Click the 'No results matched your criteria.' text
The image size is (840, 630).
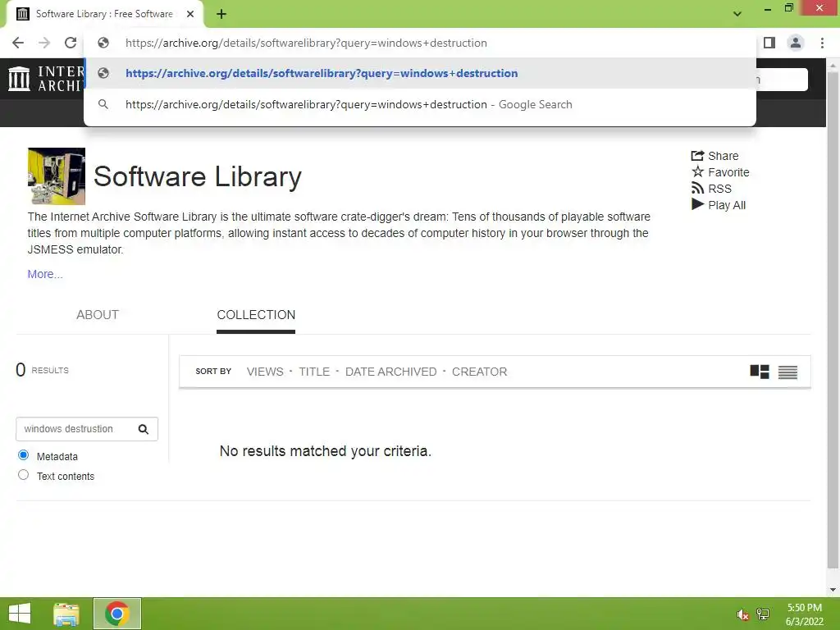click(325, 451)
